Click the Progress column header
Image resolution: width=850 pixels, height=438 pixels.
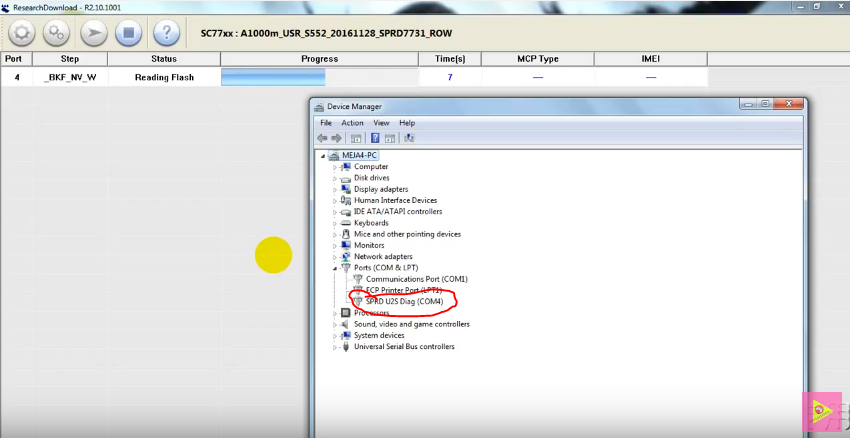click(x=319, y=59)
